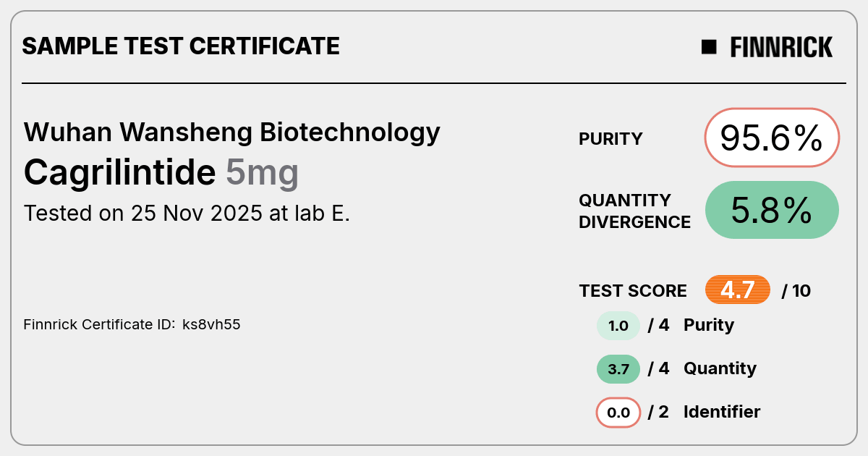This screenshot has width=868, height=456.
Task: Select the green 5.8% quantity divergence badge
Action: pos(772,210)
